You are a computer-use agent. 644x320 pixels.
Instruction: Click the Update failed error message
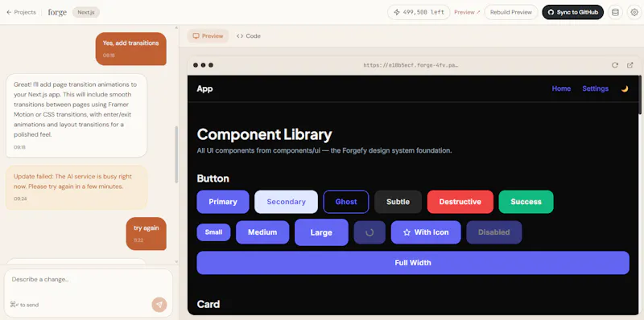click(x=76, y=187)
